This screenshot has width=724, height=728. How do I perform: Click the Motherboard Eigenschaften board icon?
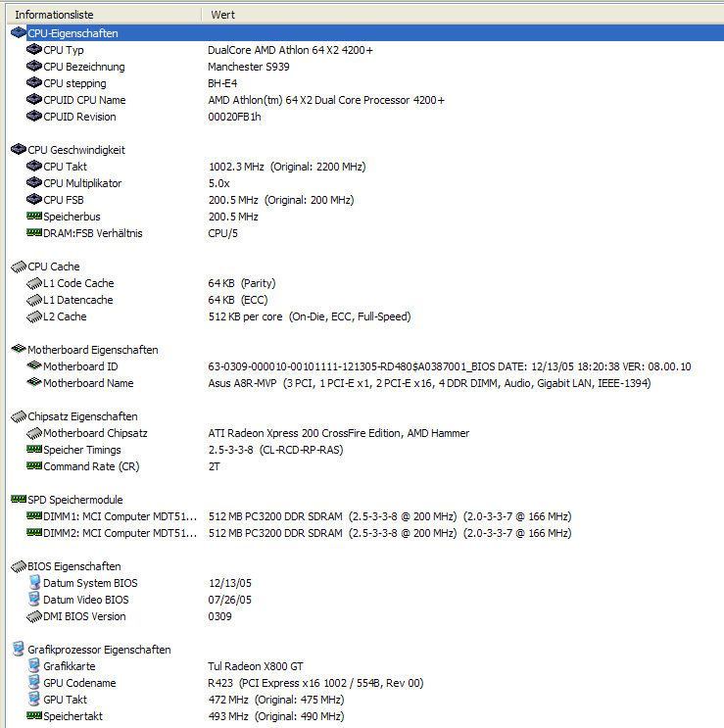click(x=19, y=349)
